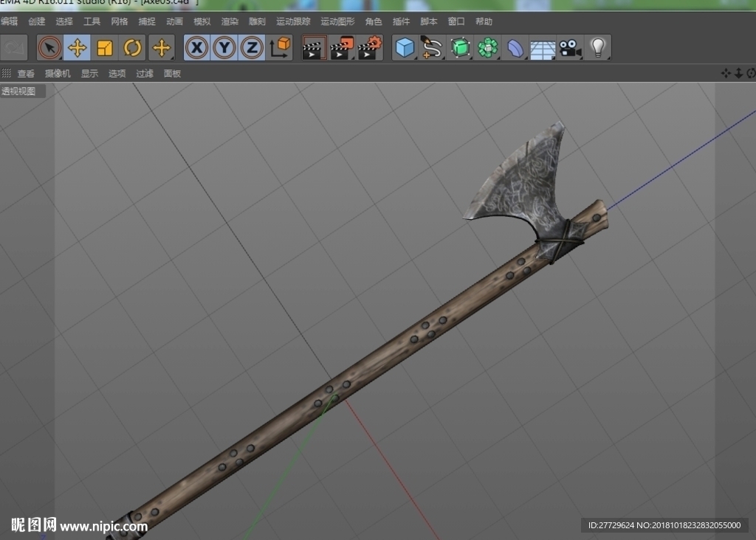Activate the Move tool

pos(77,48)
